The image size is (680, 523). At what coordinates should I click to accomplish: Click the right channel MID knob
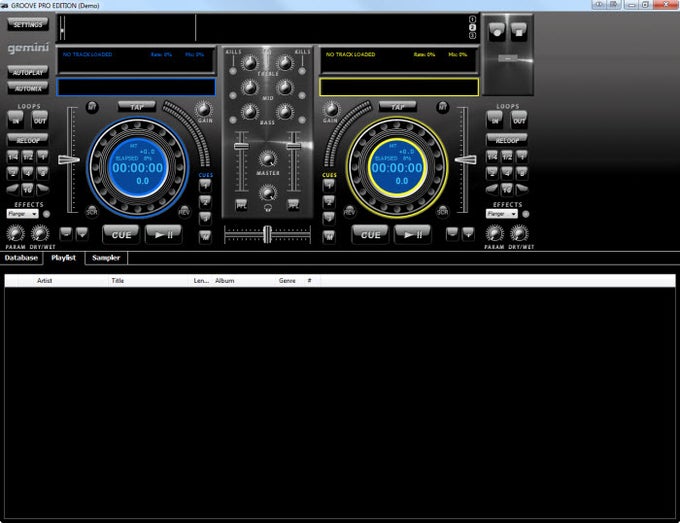(285, 88)
